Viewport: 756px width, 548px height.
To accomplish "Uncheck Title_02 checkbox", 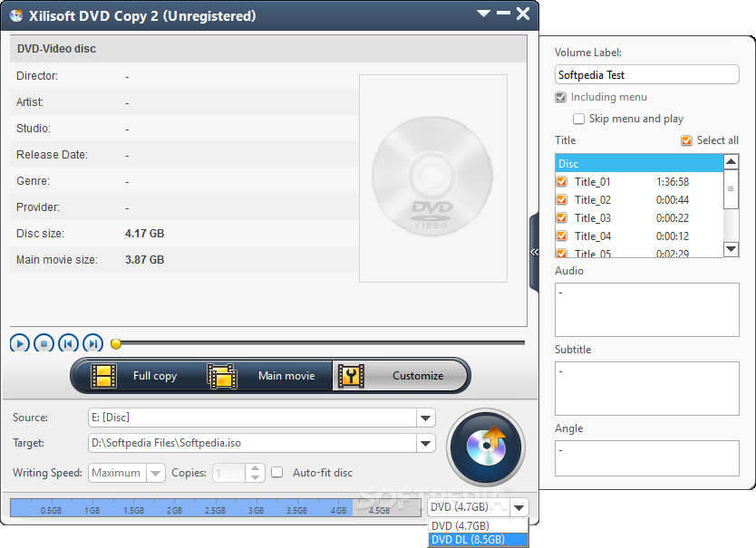I will (x=562, y=199).
